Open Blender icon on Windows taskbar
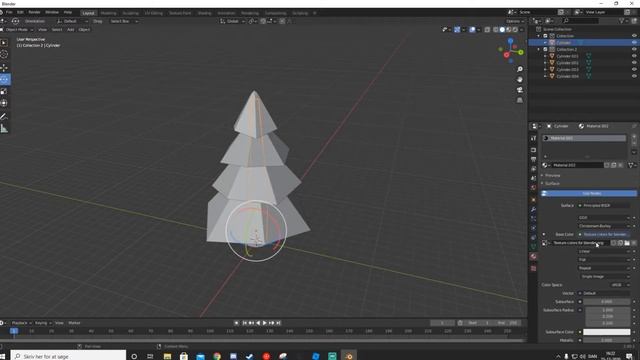The image size is (640, 360). tap(348, 356)
